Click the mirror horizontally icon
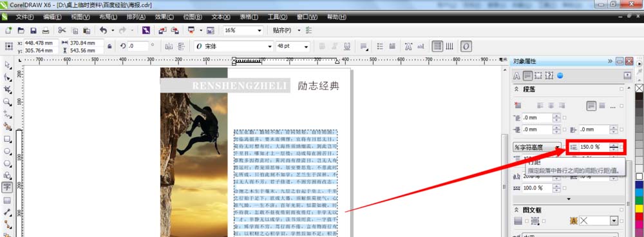The width and height of the screenshot is (644, 237). 168,46
